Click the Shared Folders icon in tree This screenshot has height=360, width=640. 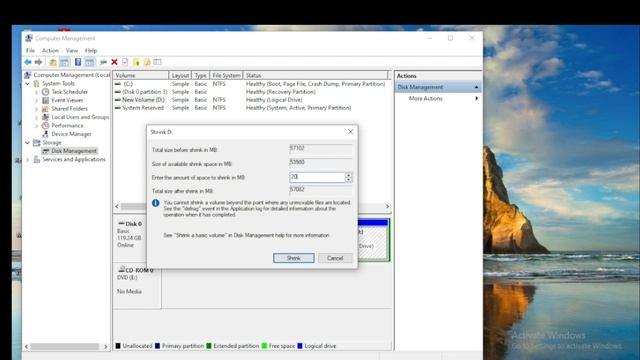46,109
